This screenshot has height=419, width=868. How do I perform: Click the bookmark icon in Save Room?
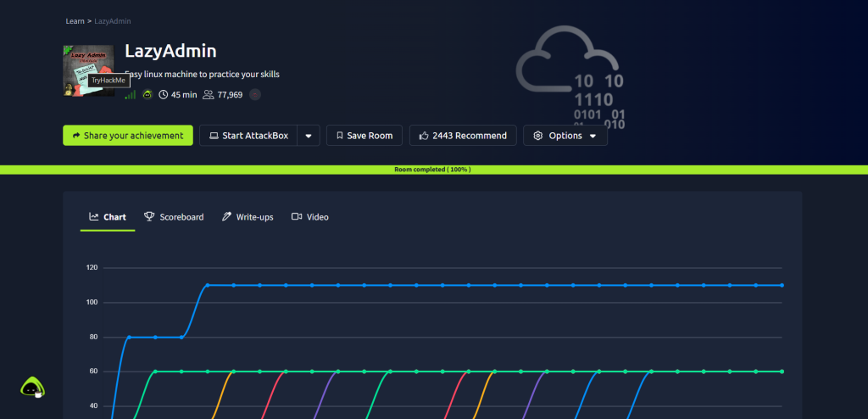(x=339, y=136)
